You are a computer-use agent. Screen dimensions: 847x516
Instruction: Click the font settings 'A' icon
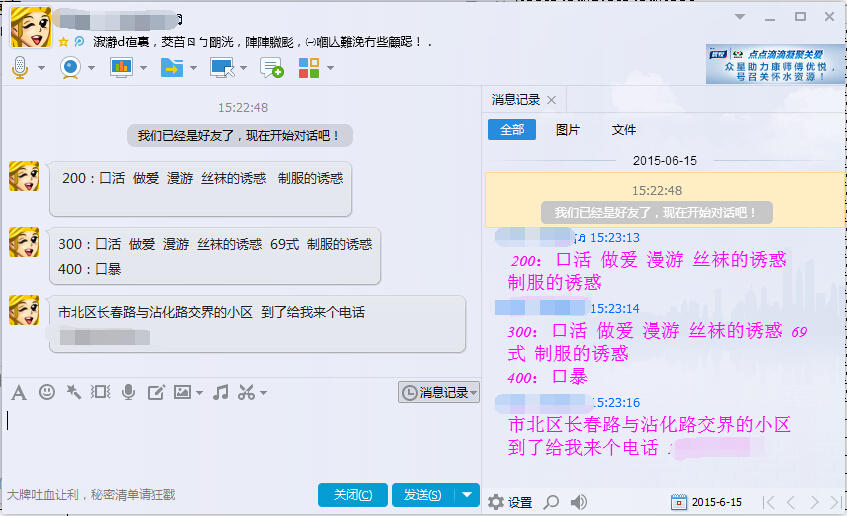tap(18, 392)
